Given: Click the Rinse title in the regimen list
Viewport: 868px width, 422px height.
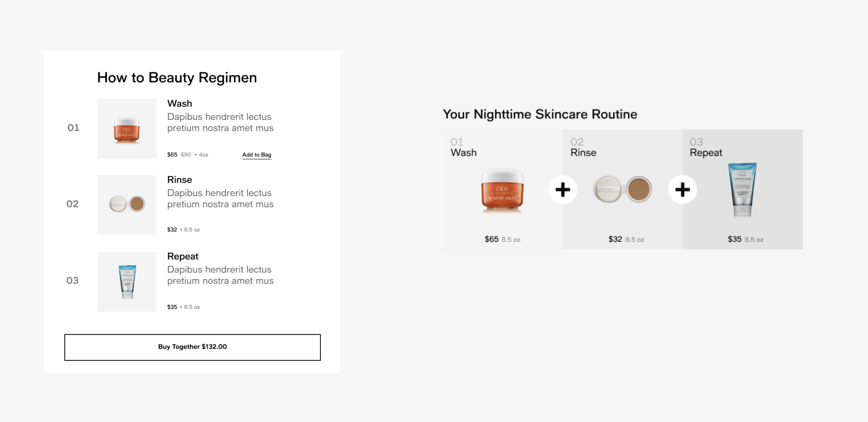Looking at the screenshot, I should 180,180.
